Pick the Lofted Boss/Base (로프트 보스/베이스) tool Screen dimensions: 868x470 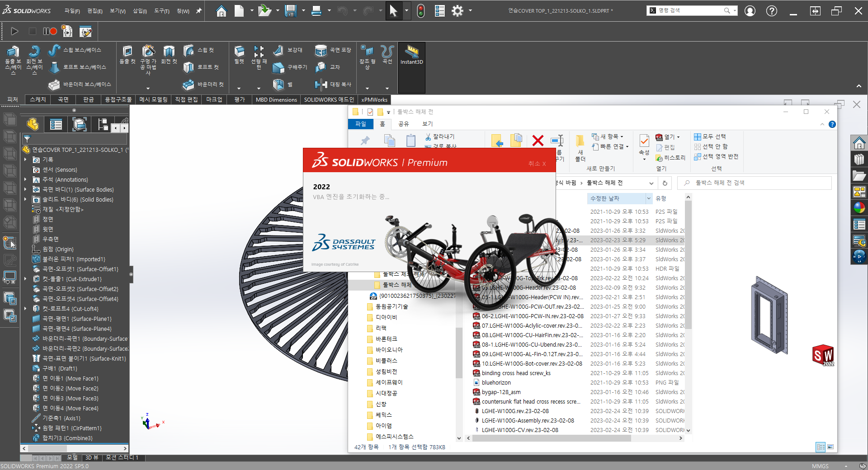(x=77, y=67)
